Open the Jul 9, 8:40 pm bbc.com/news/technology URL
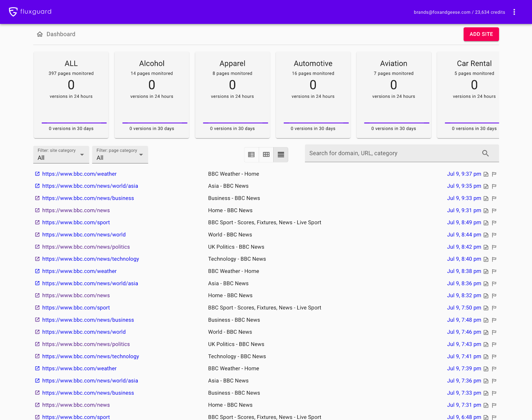The height and width of the screenshot is (420, 532). coord(90,259)
